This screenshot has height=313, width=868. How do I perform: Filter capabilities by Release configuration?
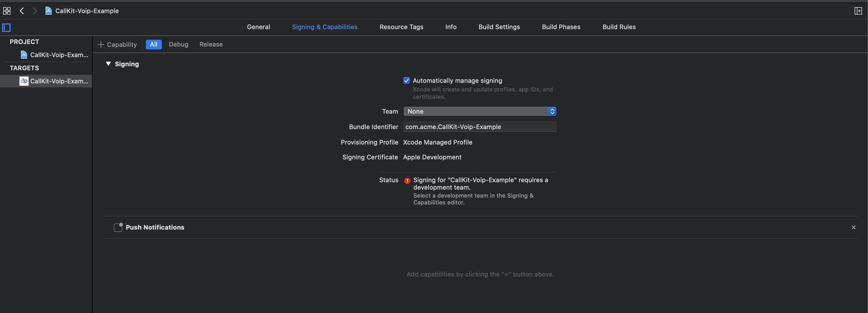click(211, 45)
